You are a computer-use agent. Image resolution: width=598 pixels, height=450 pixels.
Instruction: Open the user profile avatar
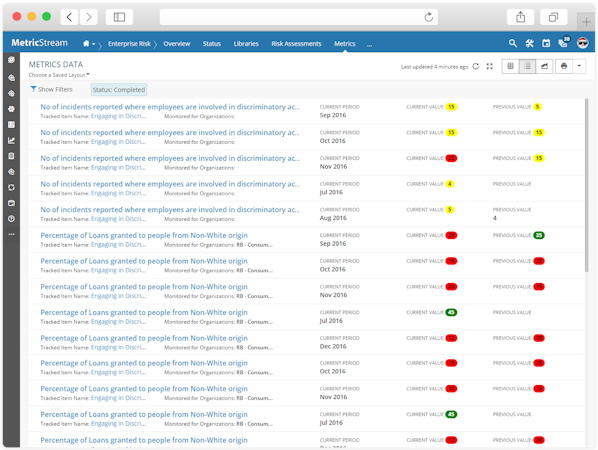tap(582, 43)
